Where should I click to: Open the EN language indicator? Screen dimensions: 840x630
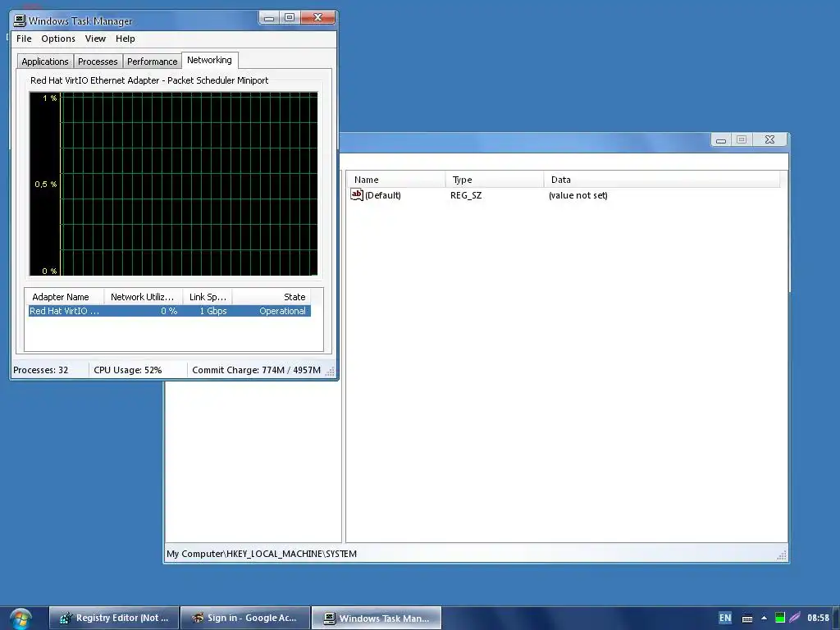[725, 619]
